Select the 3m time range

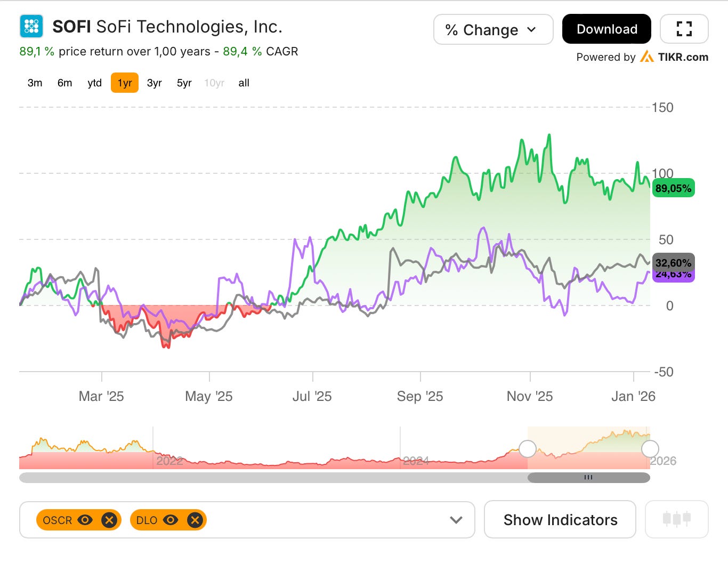pyautogui.click(x=35, y=83)
